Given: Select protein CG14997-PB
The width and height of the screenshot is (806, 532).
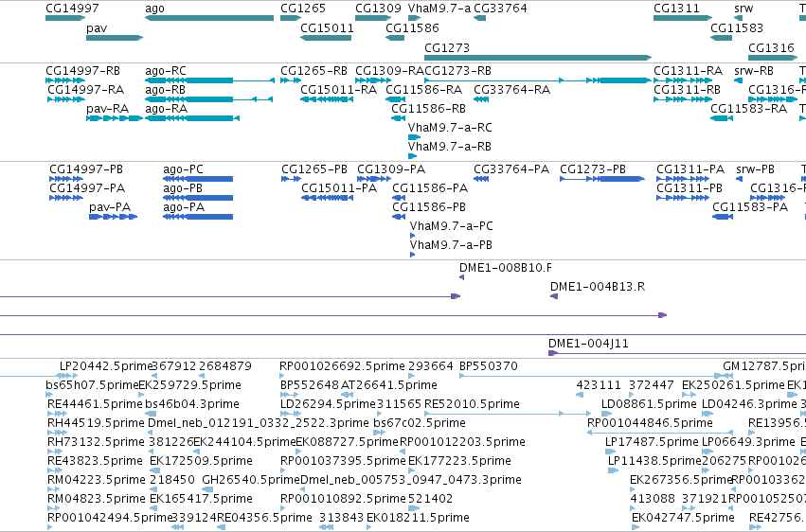Looking at the screenshot, I should [86, 169].
